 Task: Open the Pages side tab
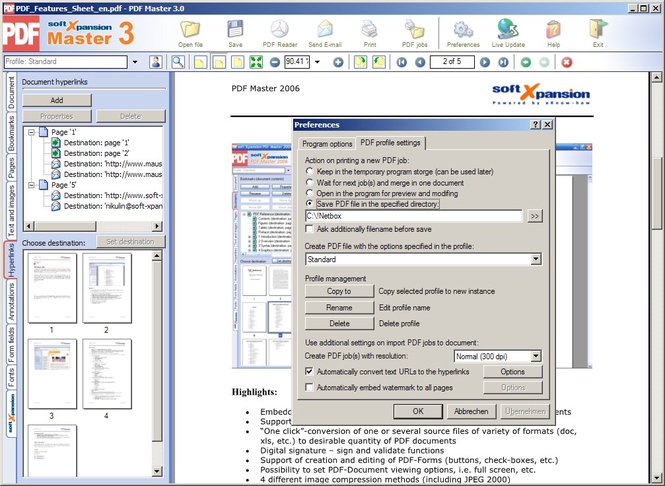(x=11, y=168)
